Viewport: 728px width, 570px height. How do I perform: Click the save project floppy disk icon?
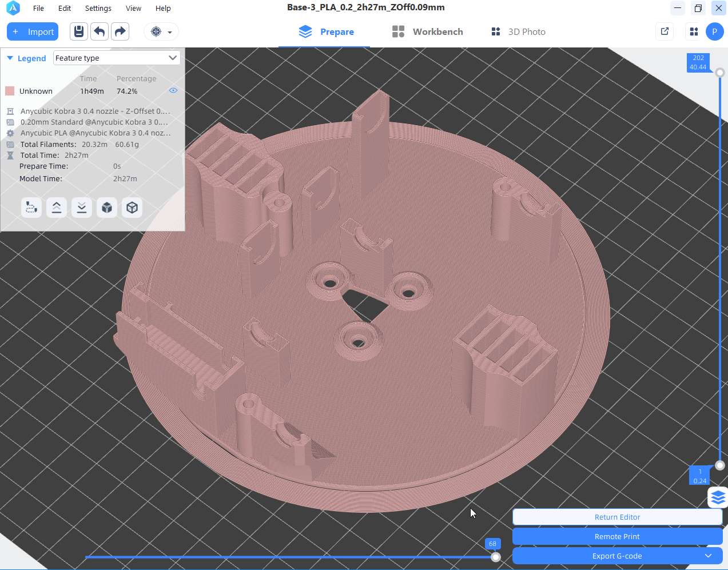pos(79,31)
